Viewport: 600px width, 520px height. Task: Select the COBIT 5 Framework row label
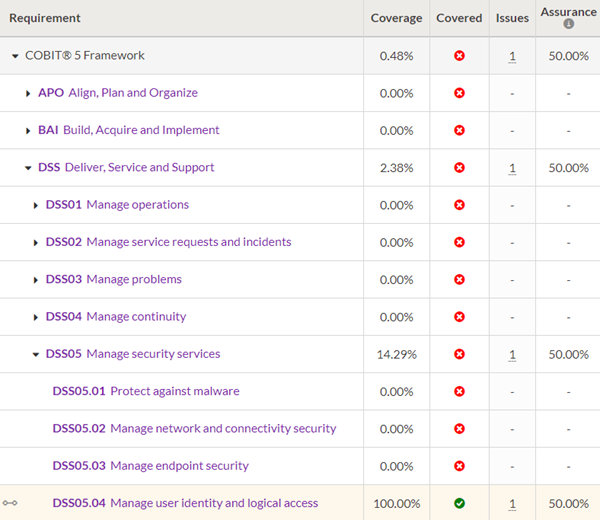(85, 55)
